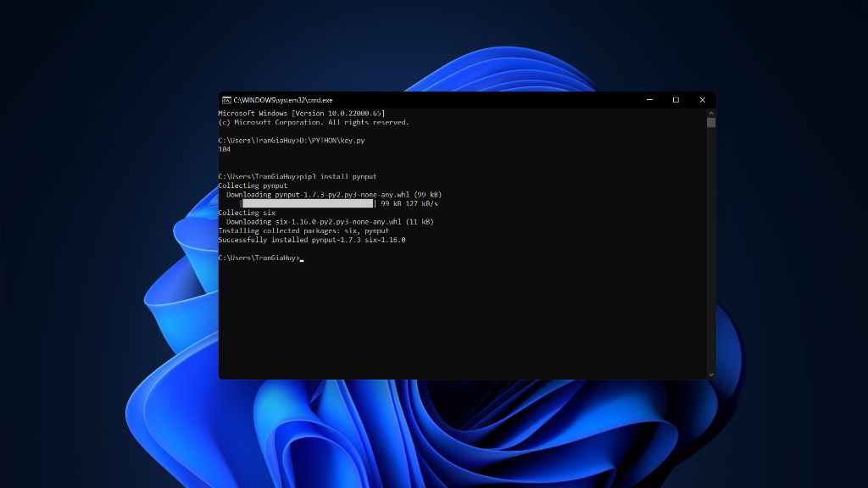Click the pynput download progress bar
This screenshot has width=868, height=488.
click(x=308, y=203)
